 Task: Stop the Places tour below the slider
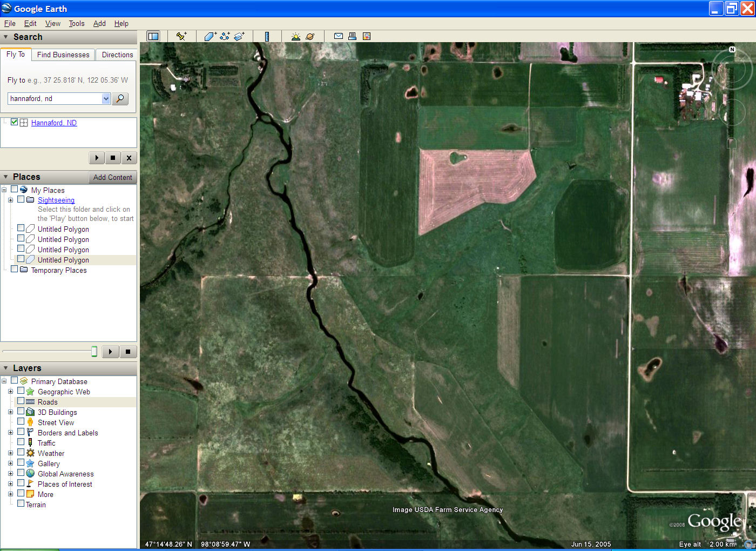(x=128, y=352)
